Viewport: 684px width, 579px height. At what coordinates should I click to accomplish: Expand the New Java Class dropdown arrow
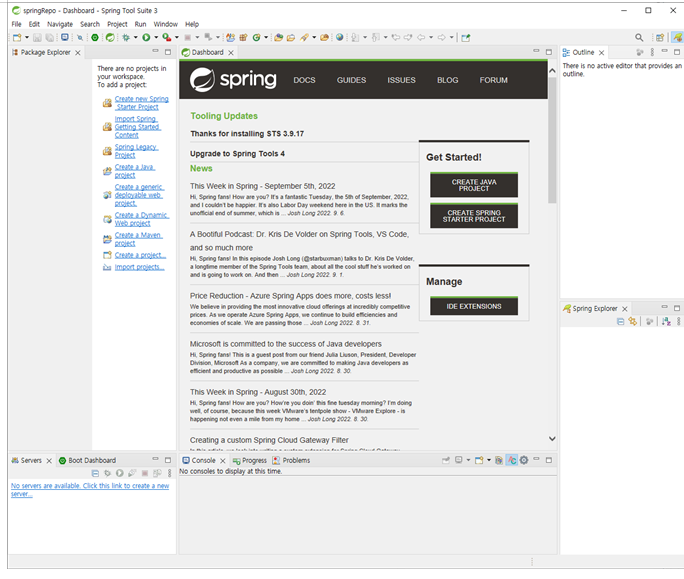click(266, 38)
